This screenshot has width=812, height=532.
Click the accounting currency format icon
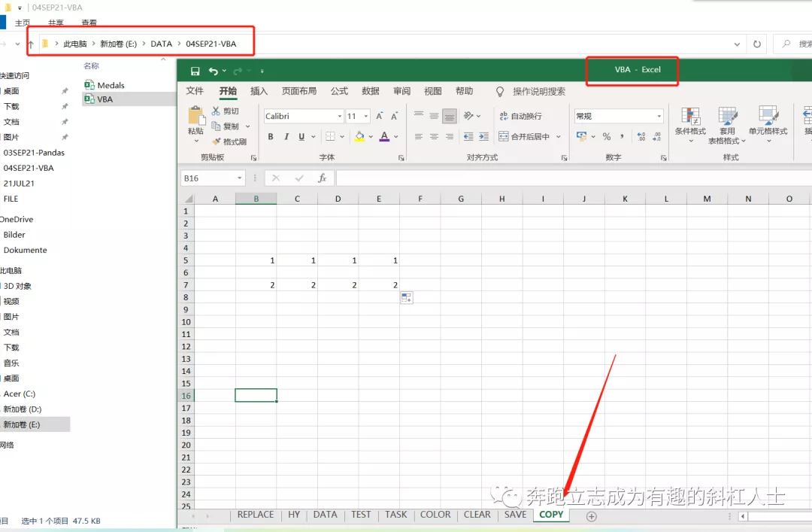pyautogui.click(x=581, y=136)
